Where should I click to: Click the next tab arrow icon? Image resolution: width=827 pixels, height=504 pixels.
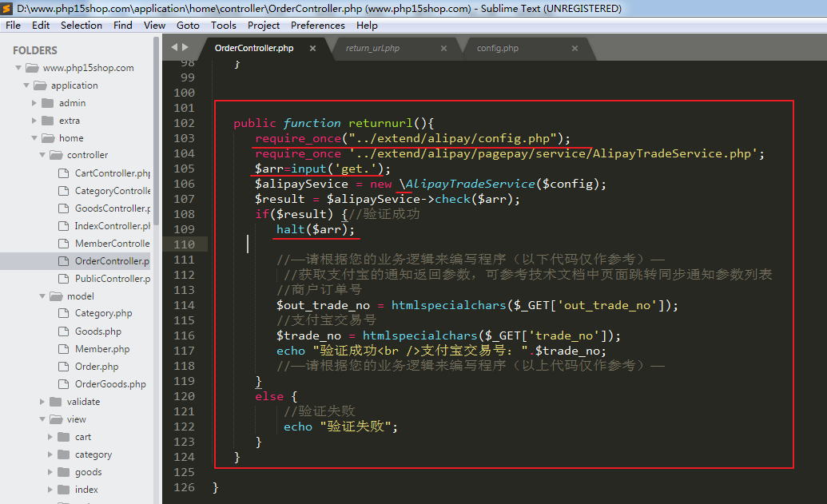[x=185, y=47]
